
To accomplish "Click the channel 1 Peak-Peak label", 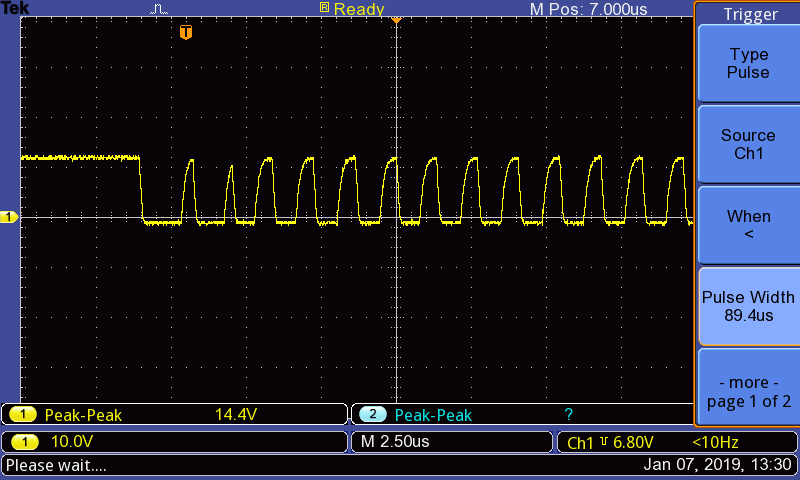I will 83,415.
